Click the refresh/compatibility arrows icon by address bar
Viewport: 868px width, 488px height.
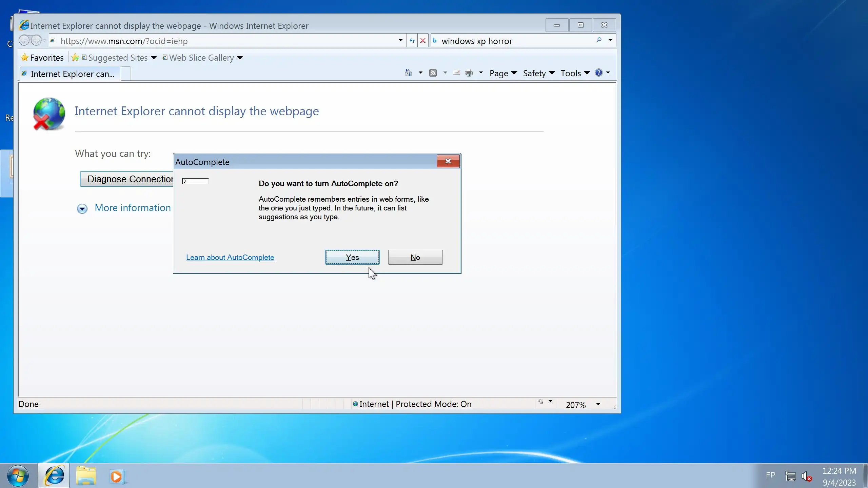click(x=412, y=41)
